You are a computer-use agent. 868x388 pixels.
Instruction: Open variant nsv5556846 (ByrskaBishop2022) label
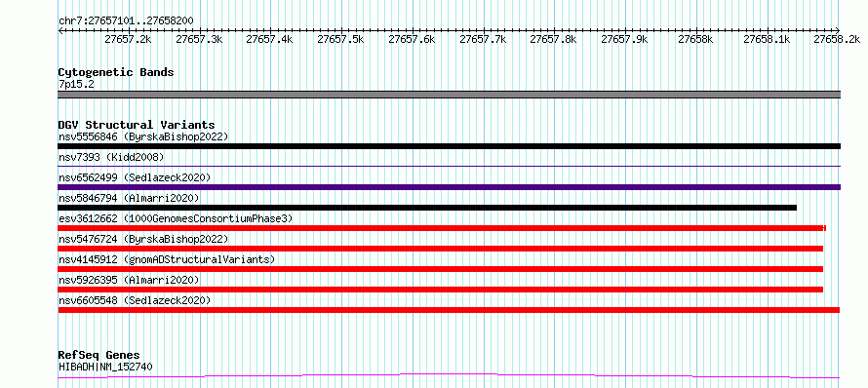click(142, 136)
